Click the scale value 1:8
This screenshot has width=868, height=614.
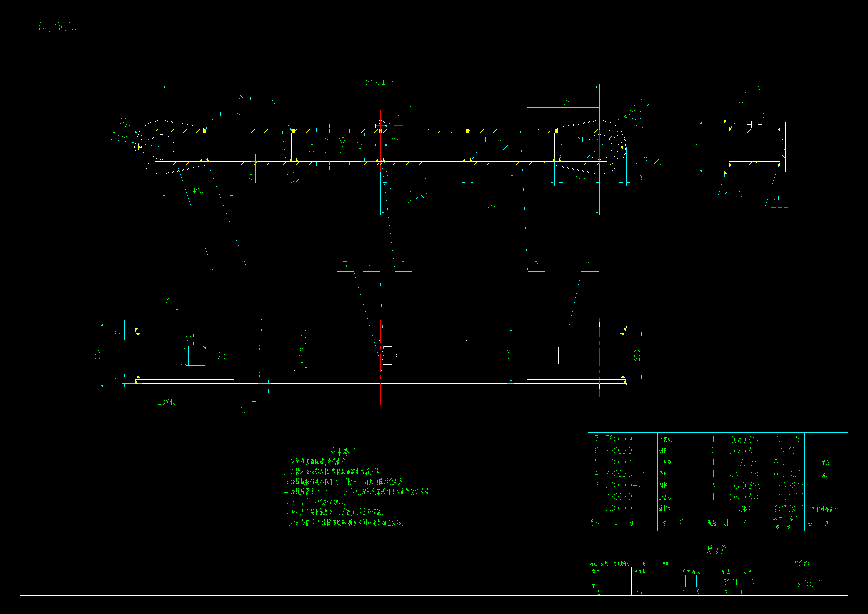click(x=750, y=582)
